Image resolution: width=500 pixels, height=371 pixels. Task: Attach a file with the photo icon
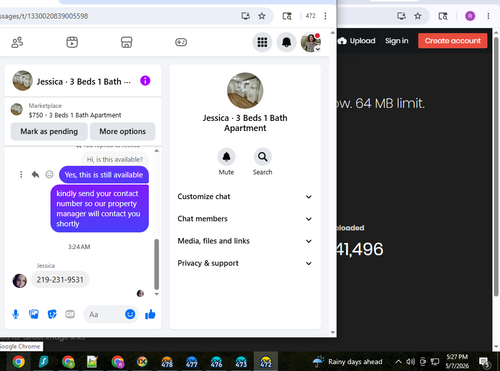[x=34, y=314]
